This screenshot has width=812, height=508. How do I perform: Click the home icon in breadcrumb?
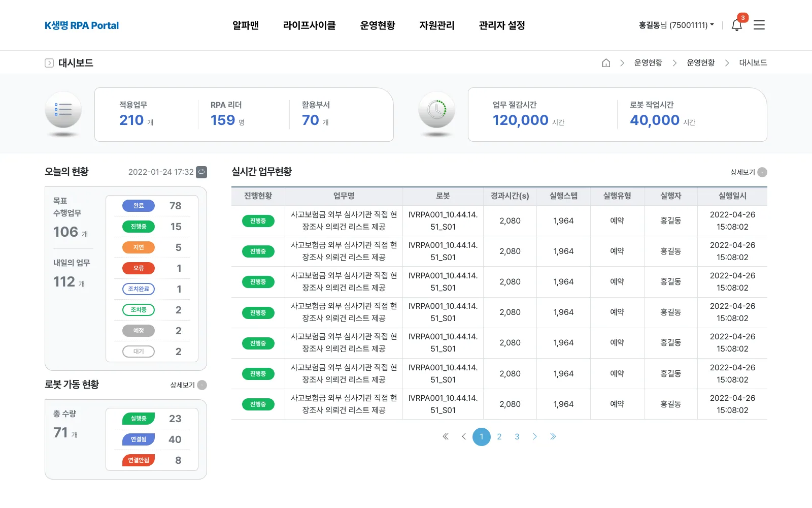(606, 63)
